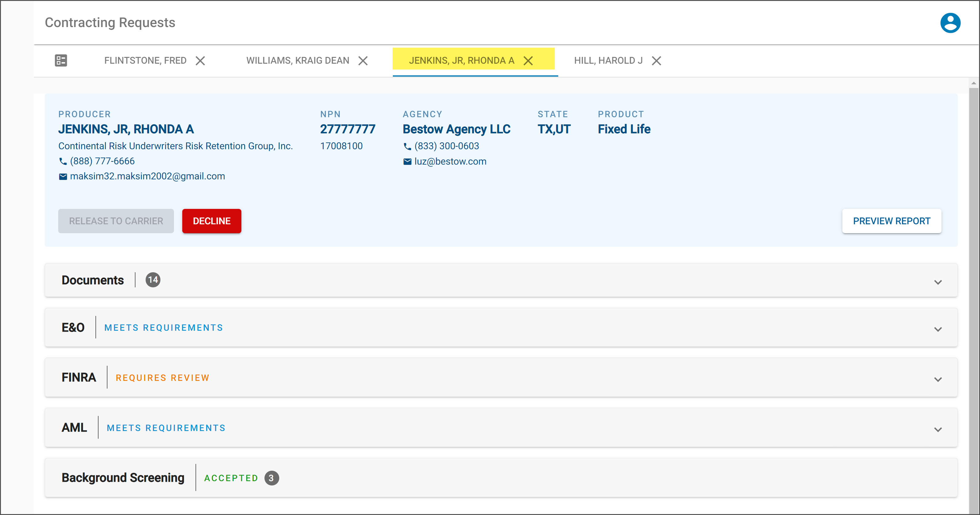
Task: Open the PREVIEW REPORT button
Action: 891,221
